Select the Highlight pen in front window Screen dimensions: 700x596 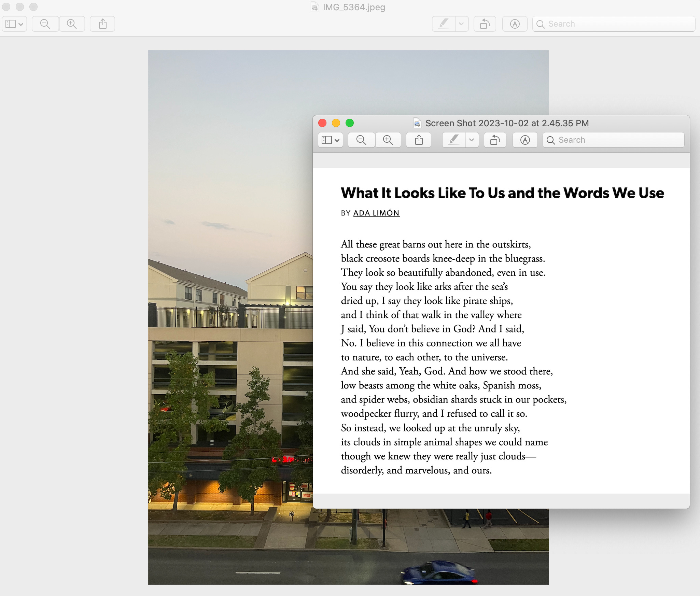coord(453,140)
